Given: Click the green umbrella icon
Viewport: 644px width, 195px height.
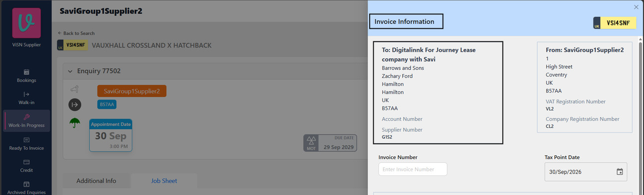Looking at the screenshot, I should click(74, 123).
